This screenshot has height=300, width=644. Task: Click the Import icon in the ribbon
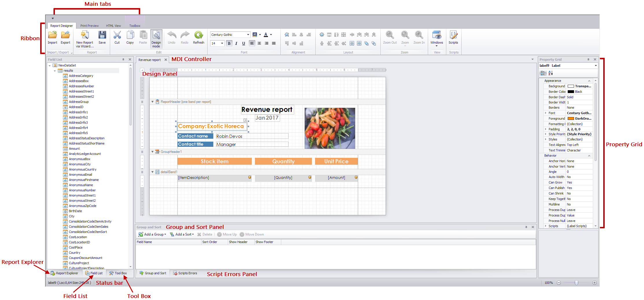pyautogui.click(x=52, y=36)
